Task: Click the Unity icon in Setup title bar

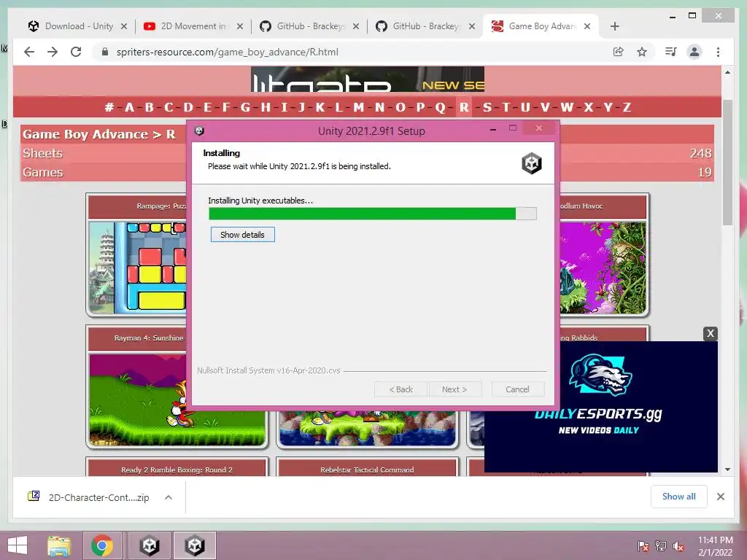Action: [200, 131]
